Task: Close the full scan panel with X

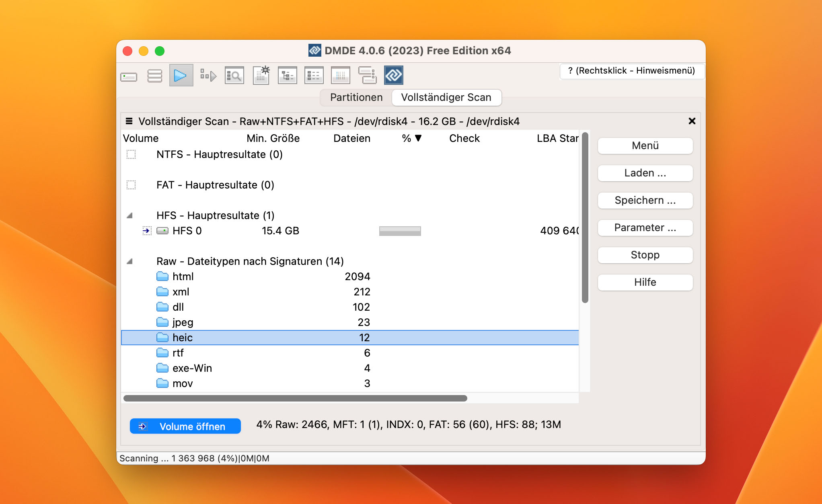Action: pyautogui.click(x=692, y=121)
